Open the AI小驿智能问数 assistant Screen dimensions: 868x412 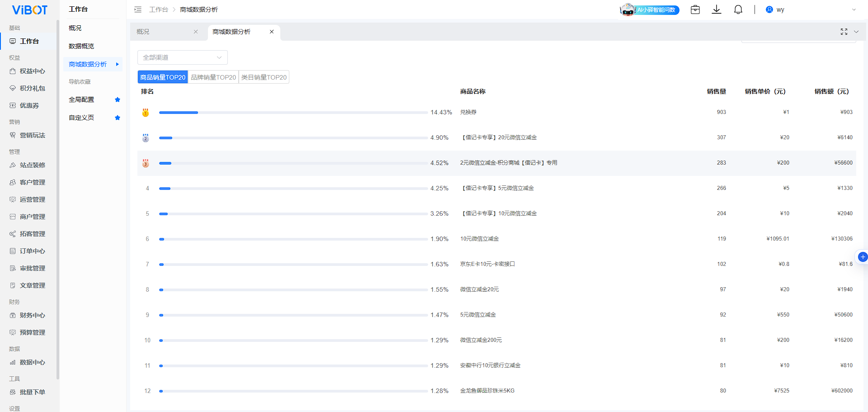650,9
